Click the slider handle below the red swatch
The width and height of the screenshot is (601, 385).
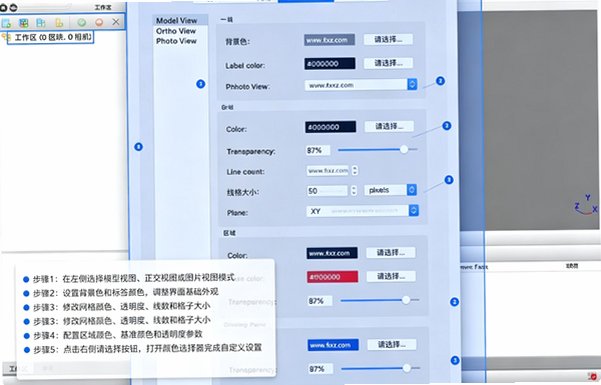coord(406,300)
